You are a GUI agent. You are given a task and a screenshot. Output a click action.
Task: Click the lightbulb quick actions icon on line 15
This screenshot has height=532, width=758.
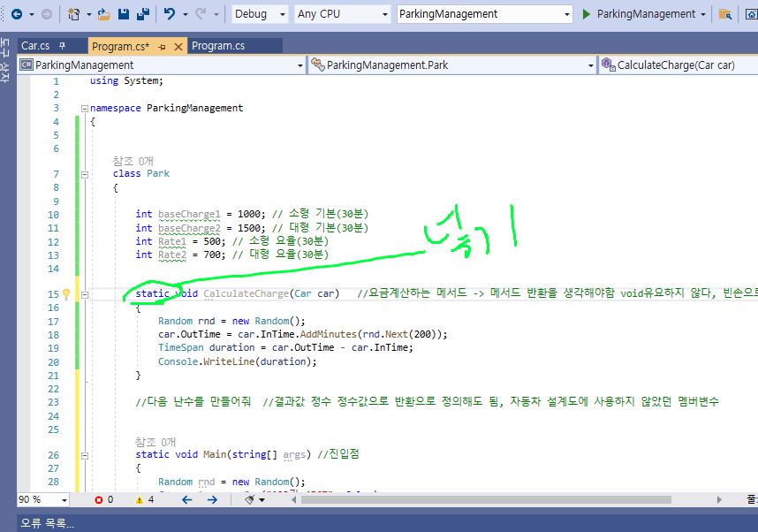[x=66, y=293]
